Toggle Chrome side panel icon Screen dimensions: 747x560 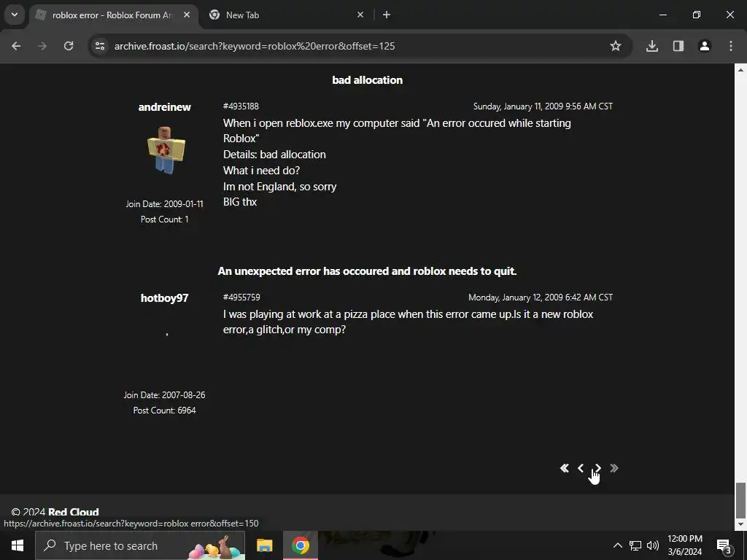pyautogui.click(x=678, y=46)
